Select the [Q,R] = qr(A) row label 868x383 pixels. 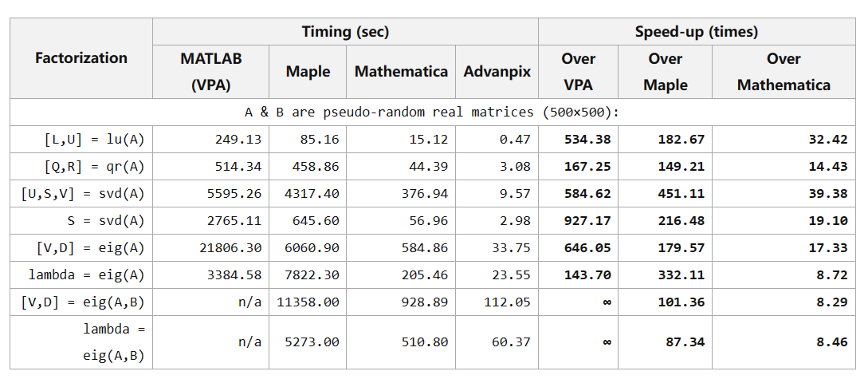(94, 167)
